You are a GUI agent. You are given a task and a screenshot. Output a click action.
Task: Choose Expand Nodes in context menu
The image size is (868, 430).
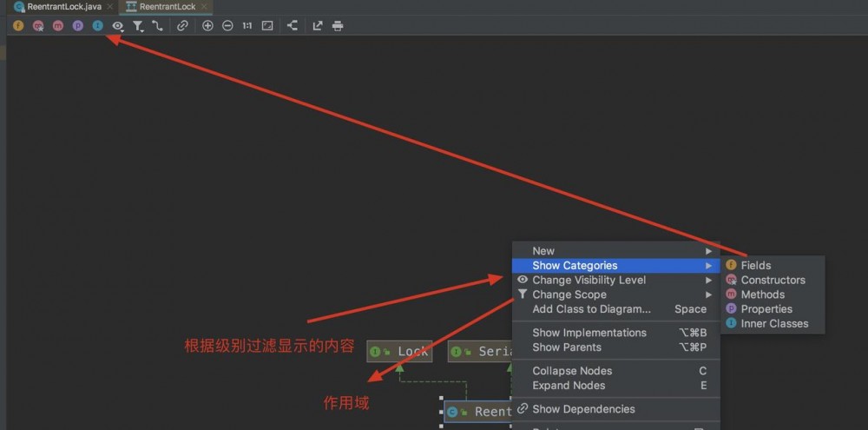pos(615,385)
